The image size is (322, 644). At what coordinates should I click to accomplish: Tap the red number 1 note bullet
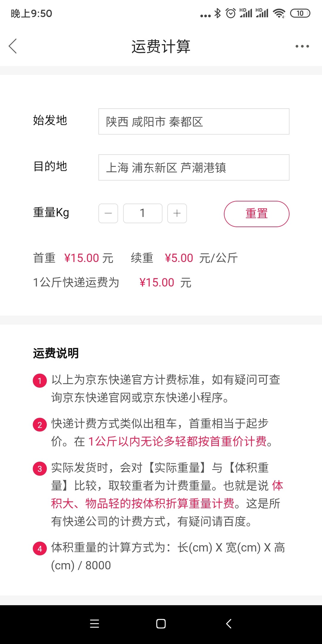click(40, 381)
